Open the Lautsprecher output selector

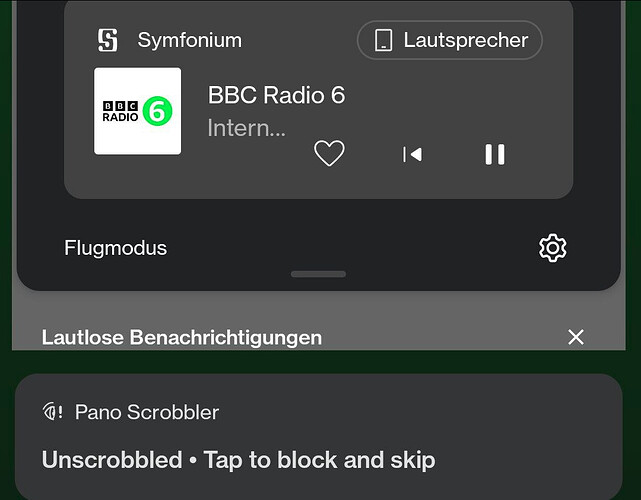(x=450, y=40)
